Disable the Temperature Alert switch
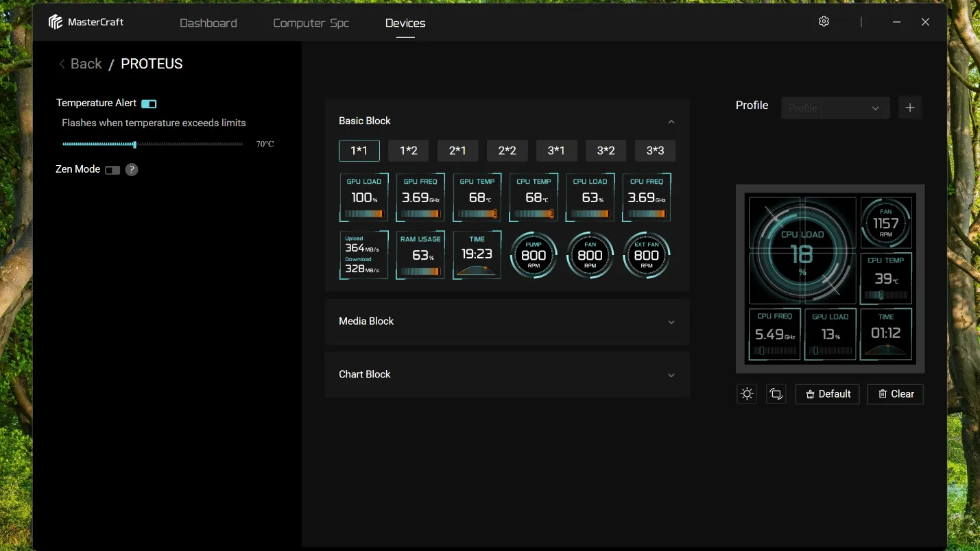The image size is (980, 551). (x=149, y=103)
